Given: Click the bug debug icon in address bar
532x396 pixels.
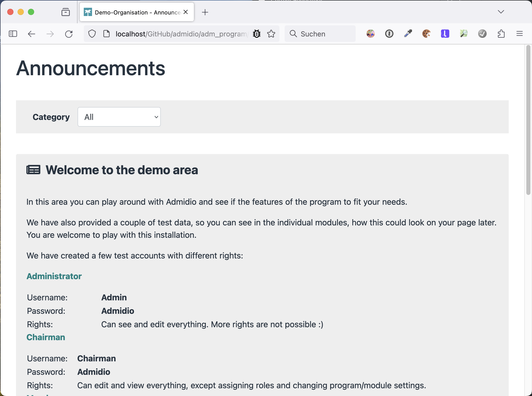Looking at the screenshot, I should tap(257, 34).
